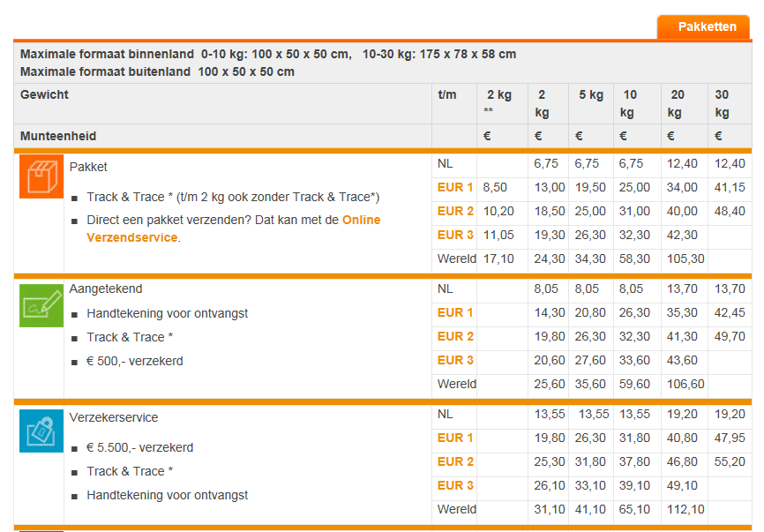Viewport: 764px width, 532px height.
Task: Click price 48,40 in Pakket EUR 2 row
Action: (730, 212)
